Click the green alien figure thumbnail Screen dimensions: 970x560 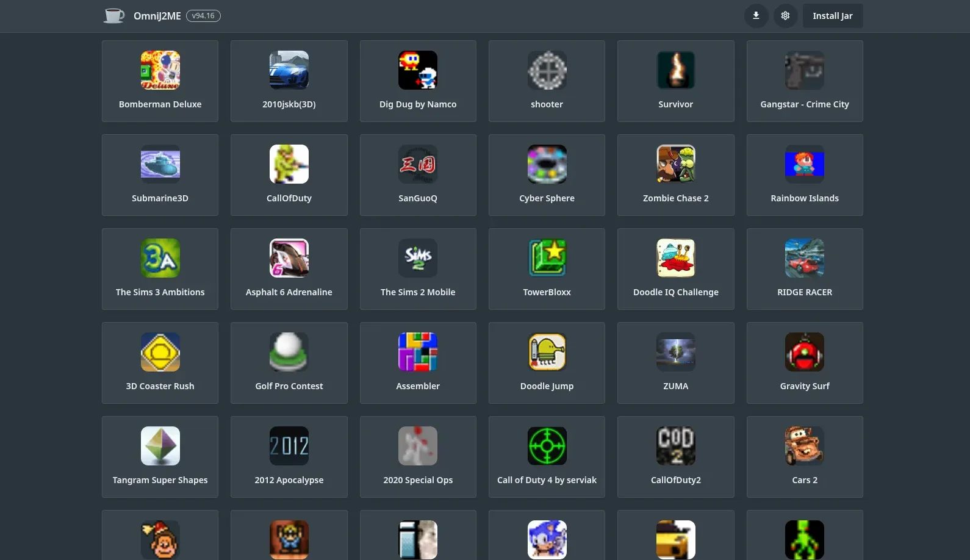[x=805, y=540]
